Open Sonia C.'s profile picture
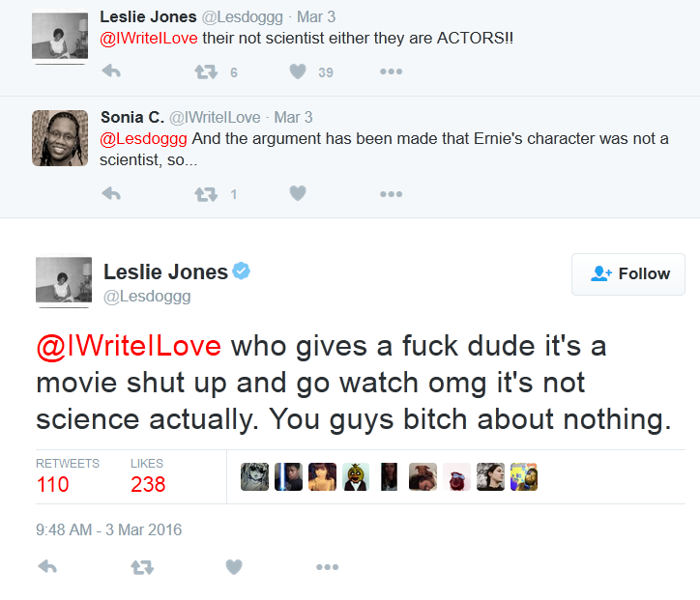700x600 pixels. coord(60,137)
